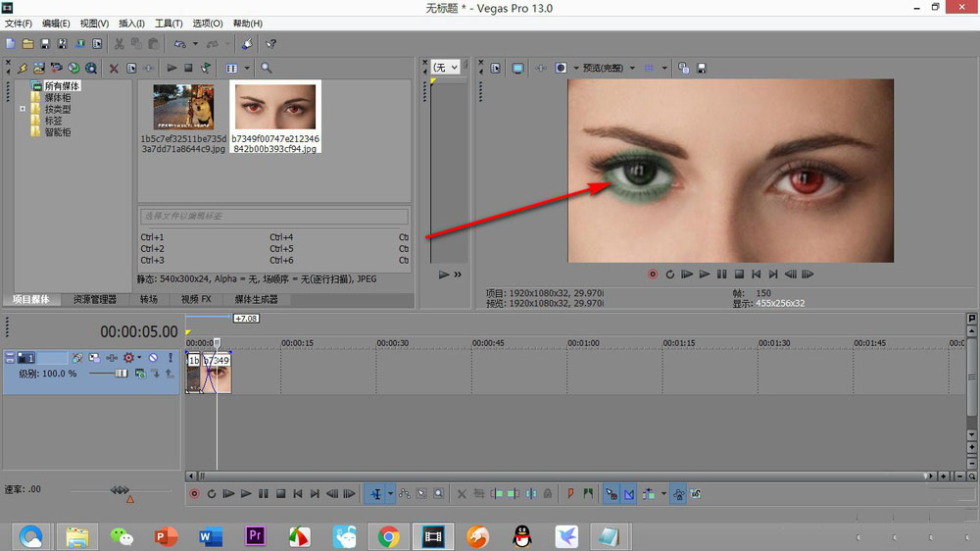The height and width of the screenshot is (551, 980).
Task: Create a new project with toolbar icon
Action: coord(10,44)
